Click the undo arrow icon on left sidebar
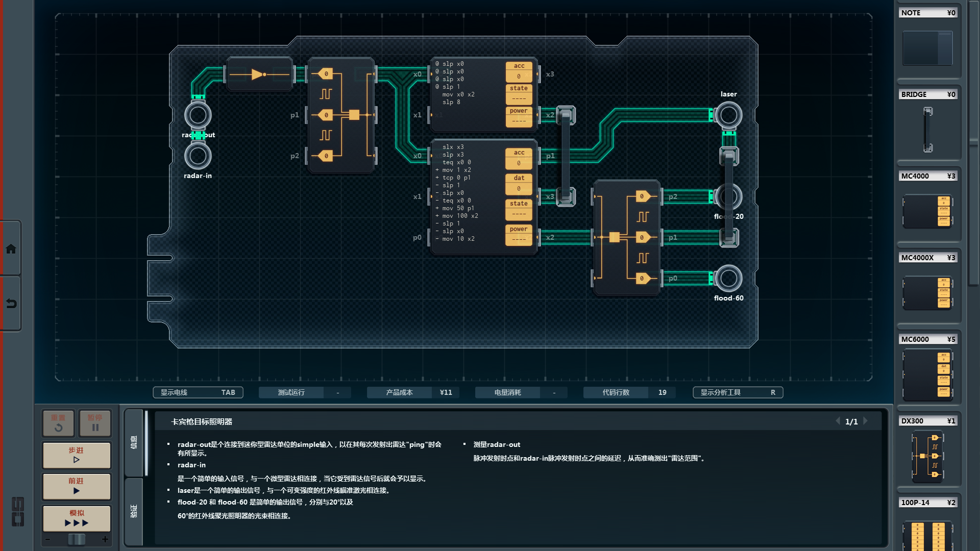This screenshot has height=551, width=980. [11, 304]
